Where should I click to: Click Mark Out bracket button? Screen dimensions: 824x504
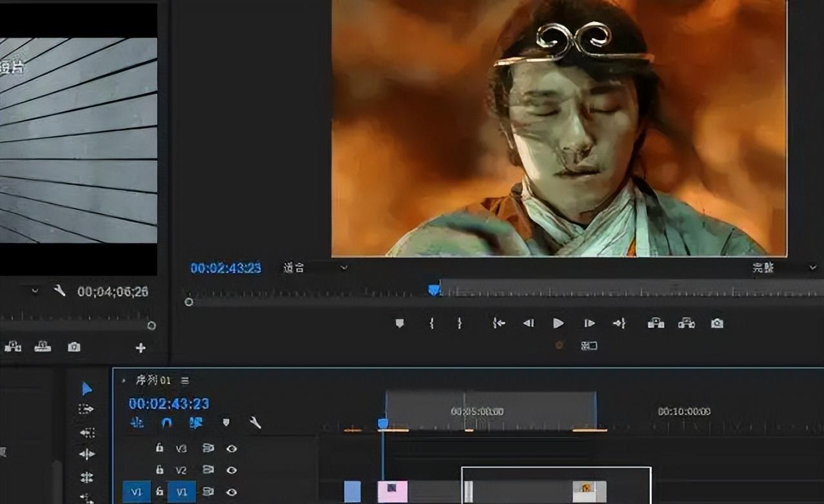(459, 324)
